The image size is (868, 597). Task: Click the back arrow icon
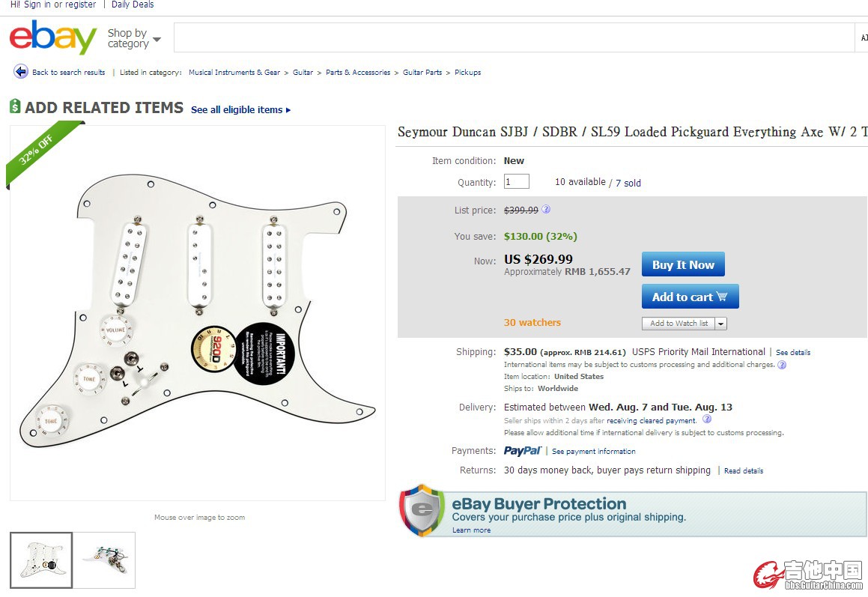point(21,72)
